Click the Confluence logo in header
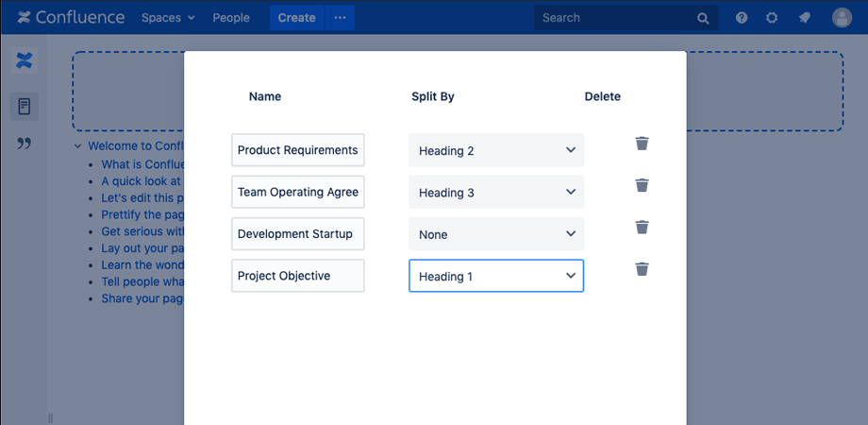Viewport: 868px width, 425px height. tap(71, 17)
